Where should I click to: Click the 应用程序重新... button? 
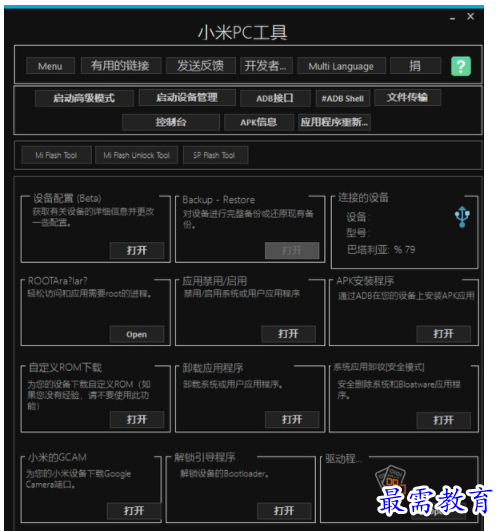334,122
